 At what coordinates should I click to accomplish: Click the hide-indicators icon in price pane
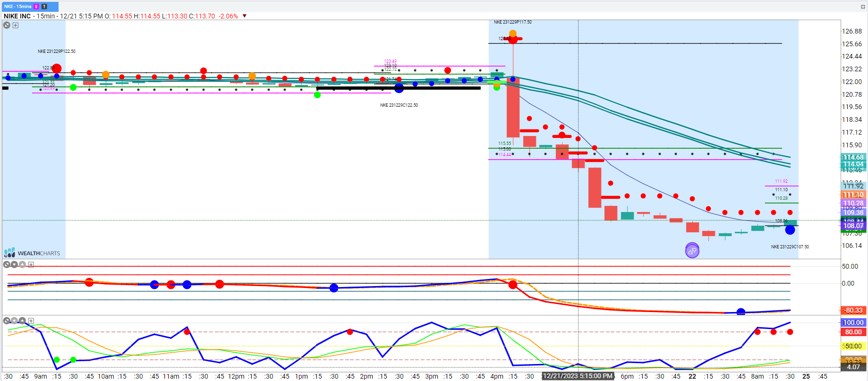click(7, 25)
